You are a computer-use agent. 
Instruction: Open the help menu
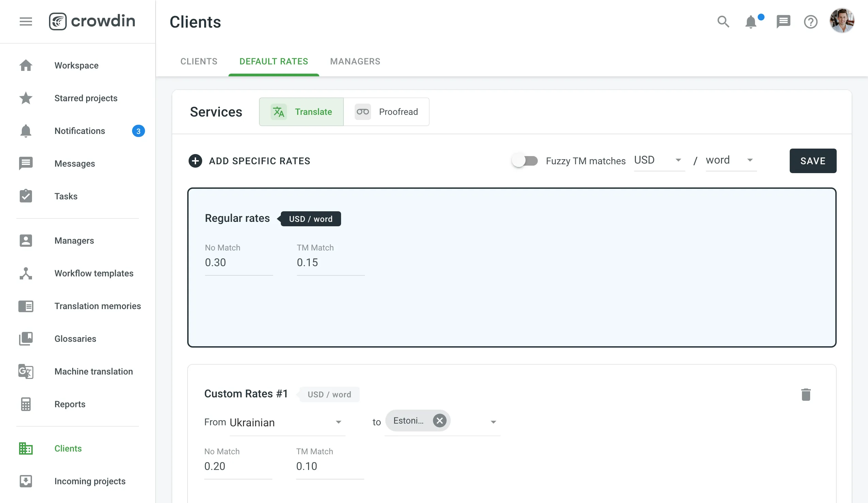[x=811, y=21]
